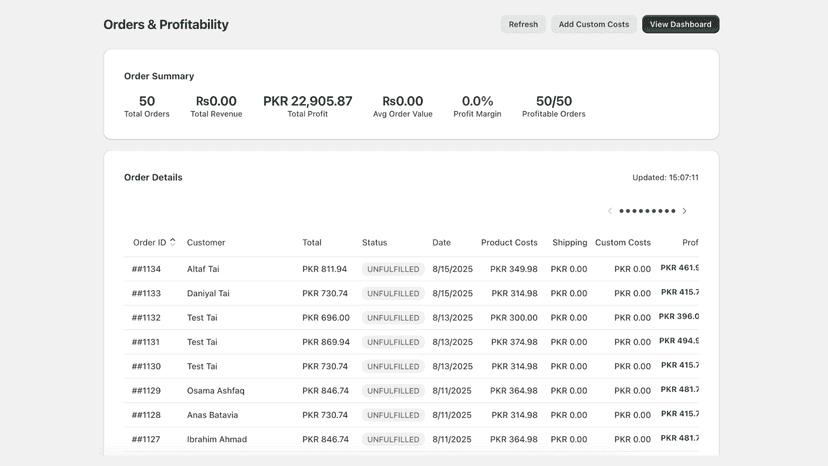The image size is (828, 466).
Task: Open View Dashboard button
Action: coord(680,24)
